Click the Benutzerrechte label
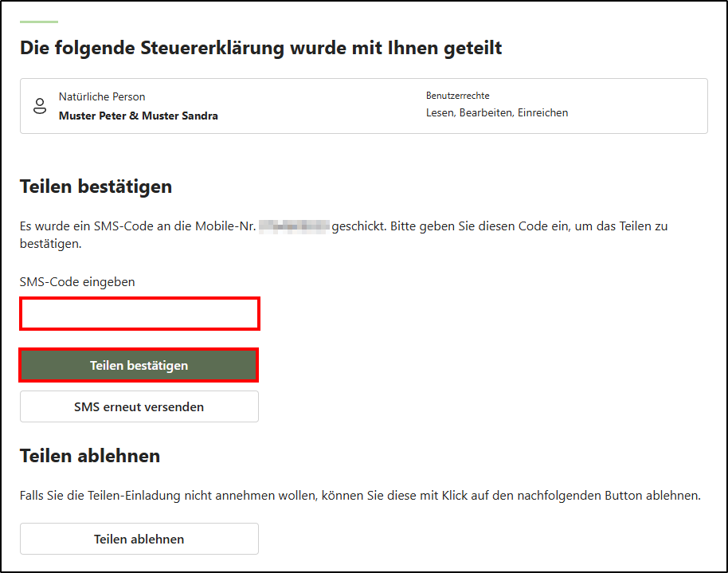 [457, 96]
